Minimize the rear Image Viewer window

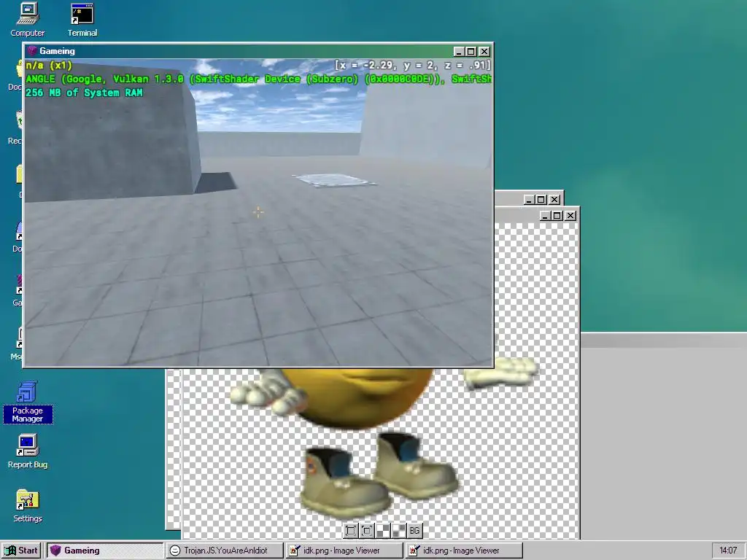click(x=529, y=200)
